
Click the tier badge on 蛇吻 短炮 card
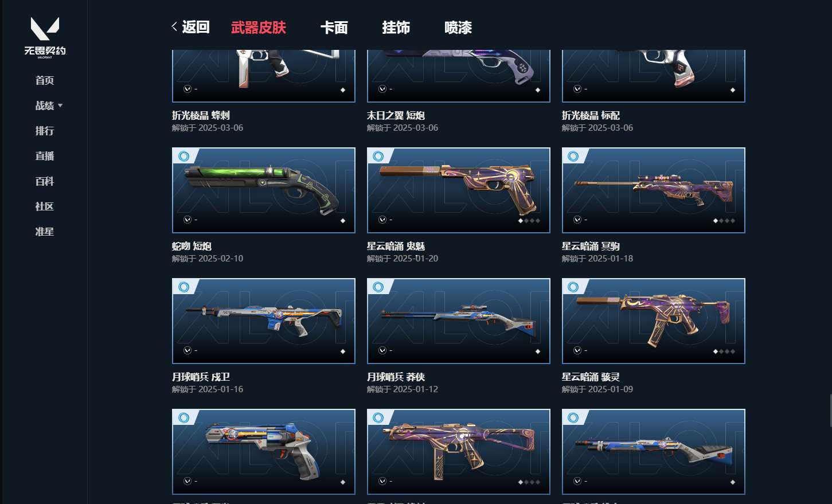click(x=184, y=156)
